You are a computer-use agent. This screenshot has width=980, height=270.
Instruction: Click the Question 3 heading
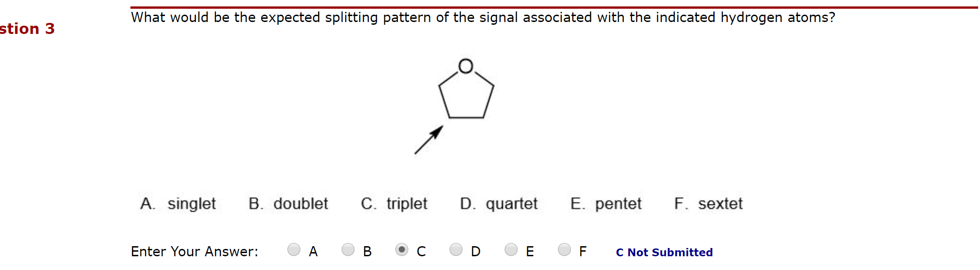27,29
